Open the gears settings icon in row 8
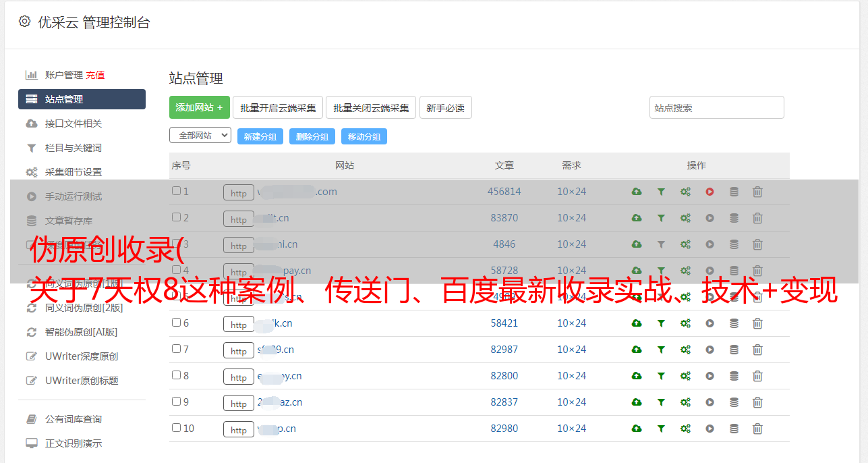Viewport: 868px width, 463px height. coord(685,376)
